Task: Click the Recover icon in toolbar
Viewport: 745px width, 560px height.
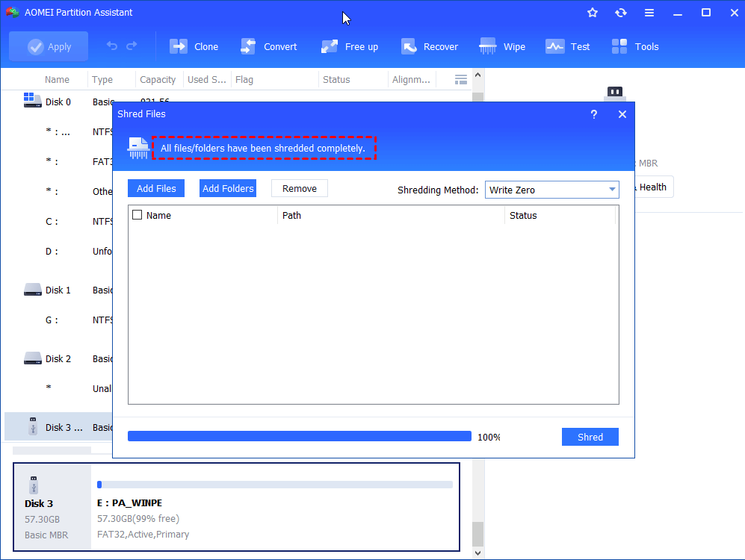Action: (x=409, y=46)
